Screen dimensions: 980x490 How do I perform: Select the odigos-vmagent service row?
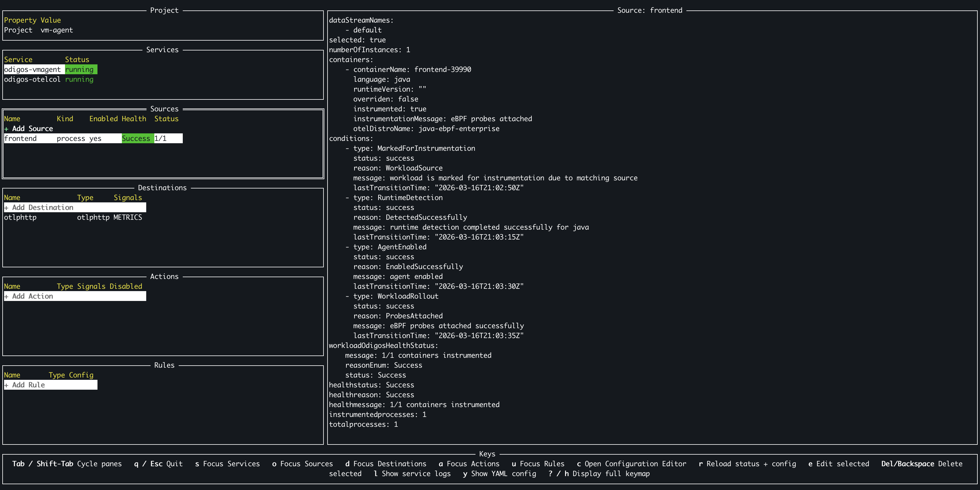[32, 70]
